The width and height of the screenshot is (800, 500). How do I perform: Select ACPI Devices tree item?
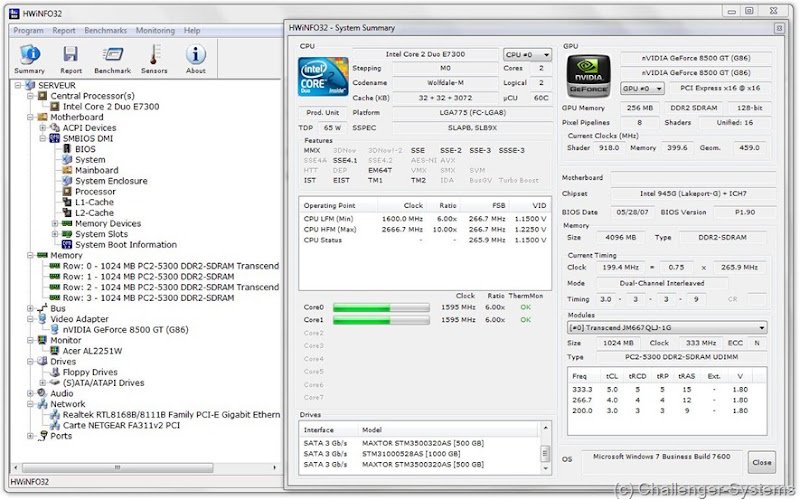click(x=89, y=128)
